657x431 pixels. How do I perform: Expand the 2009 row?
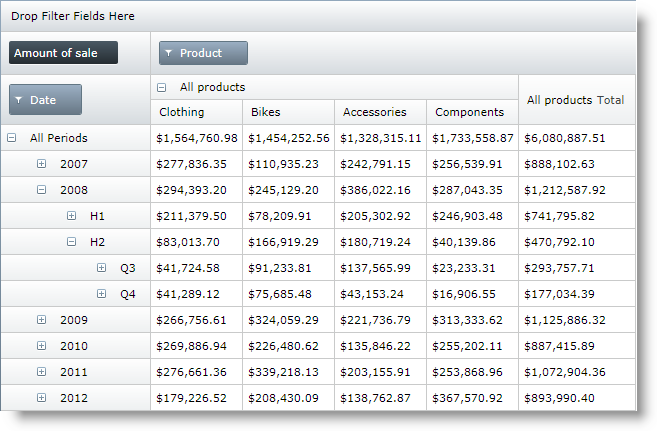(x=42, y=320)
